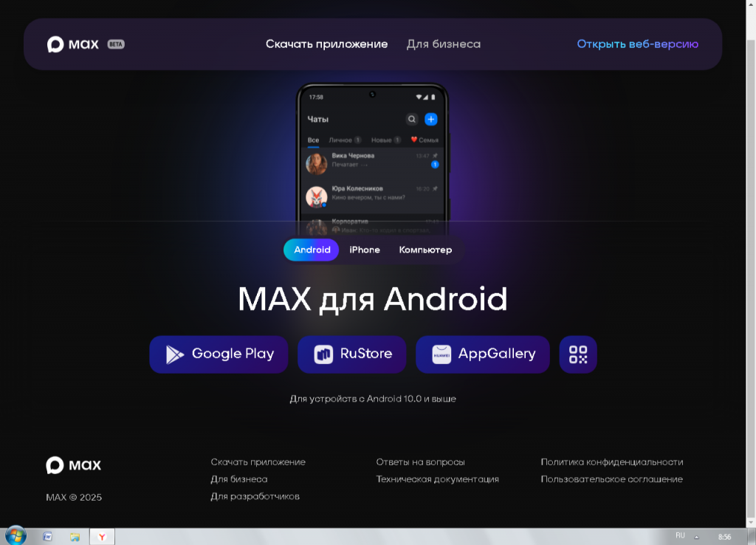The height and width of the screenshot is (545, 756).
Task: Open Пользовательское соглашение footer link
Action: tap(611, 479)
